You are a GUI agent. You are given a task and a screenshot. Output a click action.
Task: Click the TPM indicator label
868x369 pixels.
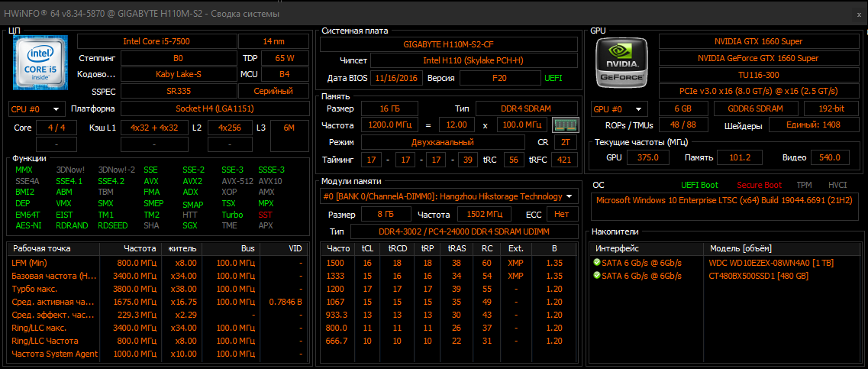[x=805, y=185]
